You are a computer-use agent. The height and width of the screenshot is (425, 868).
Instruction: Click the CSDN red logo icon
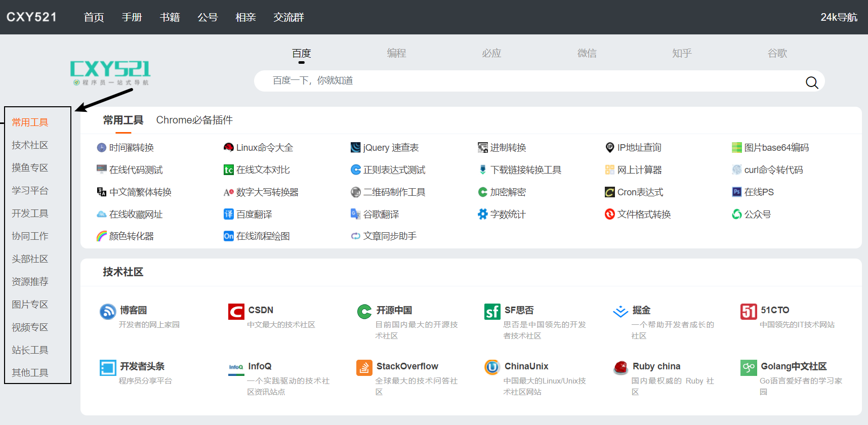(x=236, y=312)
